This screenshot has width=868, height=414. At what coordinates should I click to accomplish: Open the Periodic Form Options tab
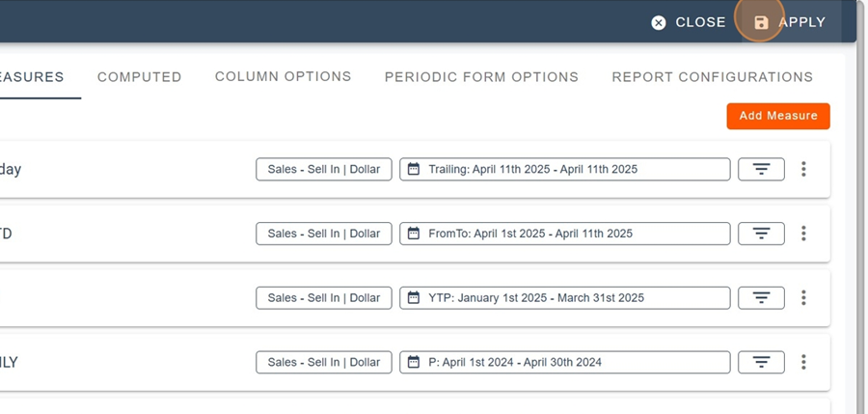(x=481, y=77)
